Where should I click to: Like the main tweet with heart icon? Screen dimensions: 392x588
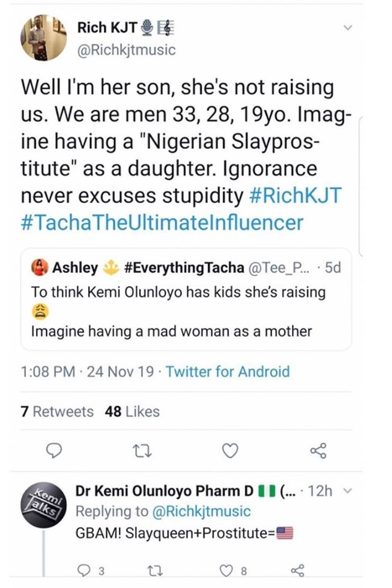coord(230,451)
